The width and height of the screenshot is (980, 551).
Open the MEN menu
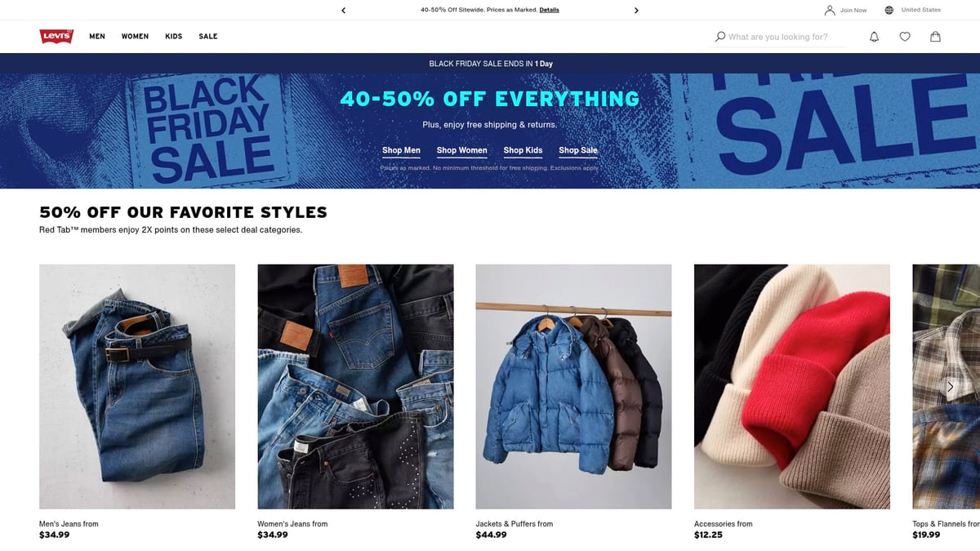pos(97,37)
